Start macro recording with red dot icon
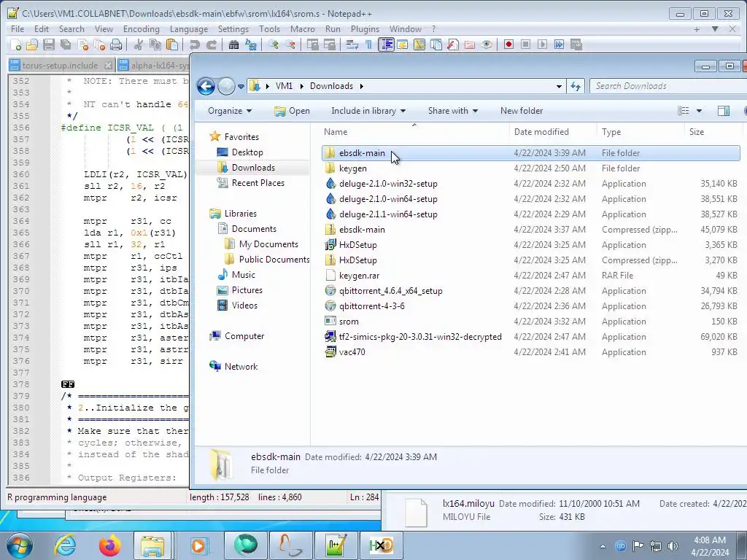The width and height of the screenshot is (747, 560). point(508,44)
